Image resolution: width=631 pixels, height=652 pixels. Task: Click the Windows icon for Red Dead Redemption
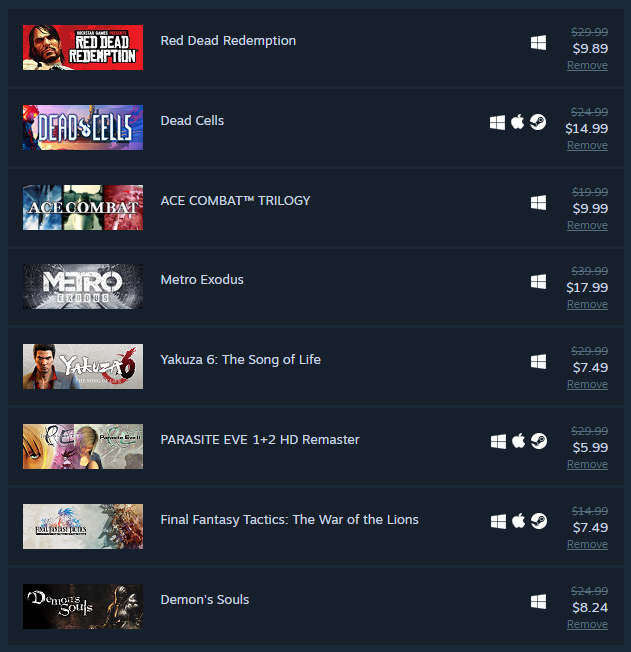538,42
